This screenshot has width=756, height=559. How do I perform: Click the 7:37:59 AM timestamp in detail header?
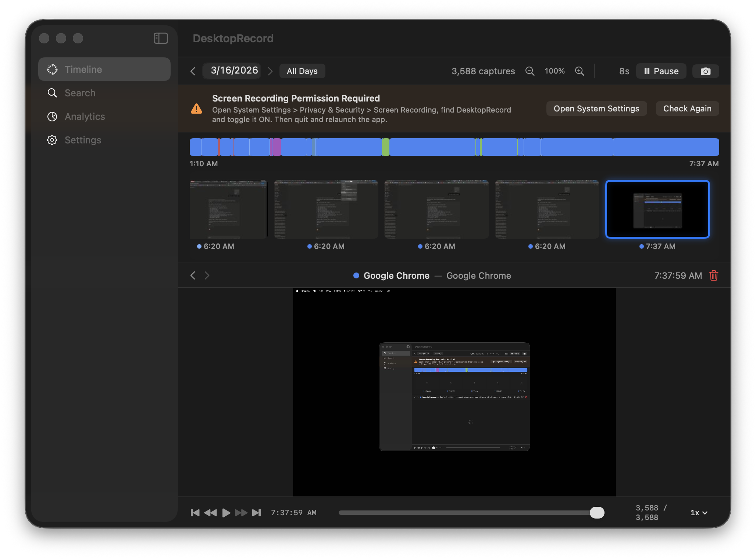pyautogui.click(x=678, y=275)
